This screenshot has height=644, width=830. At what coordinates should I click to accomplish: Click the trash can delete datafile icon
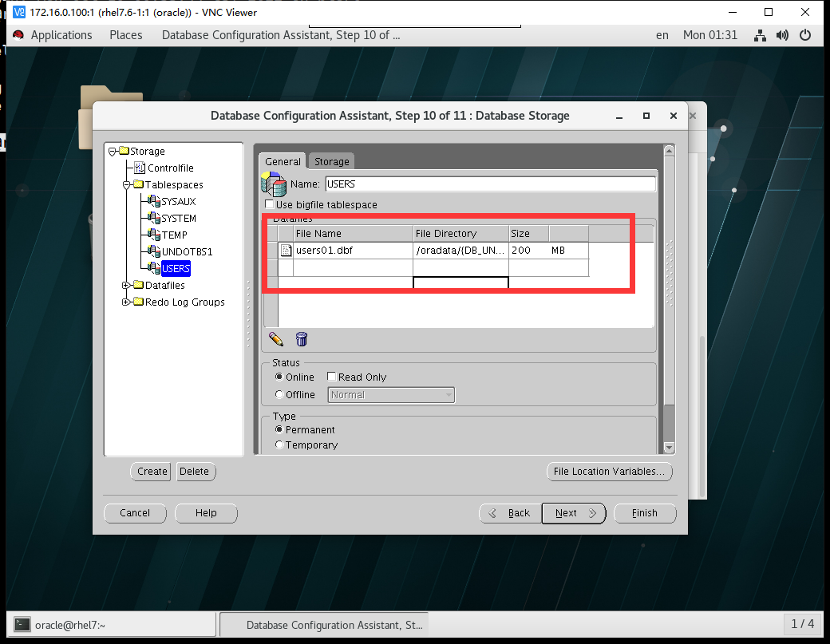301,339
